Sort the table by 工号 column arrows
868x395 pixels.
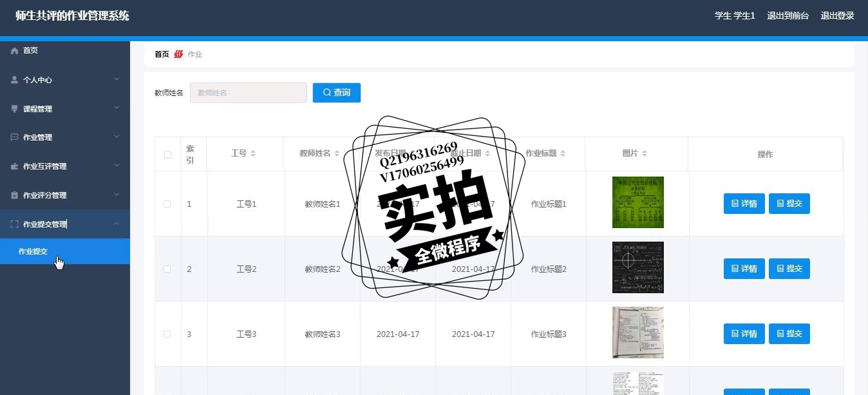(253, 153)
